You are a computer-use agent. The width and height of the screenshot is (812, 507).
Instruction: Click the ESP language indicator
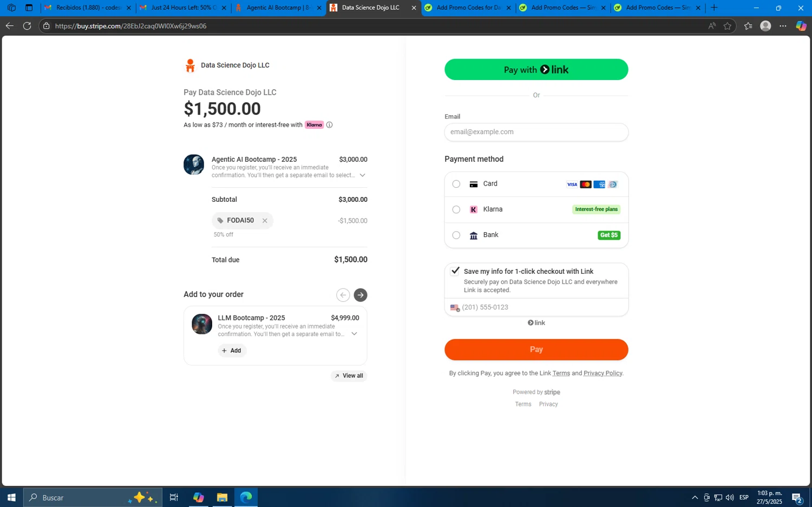pos(744,498)
